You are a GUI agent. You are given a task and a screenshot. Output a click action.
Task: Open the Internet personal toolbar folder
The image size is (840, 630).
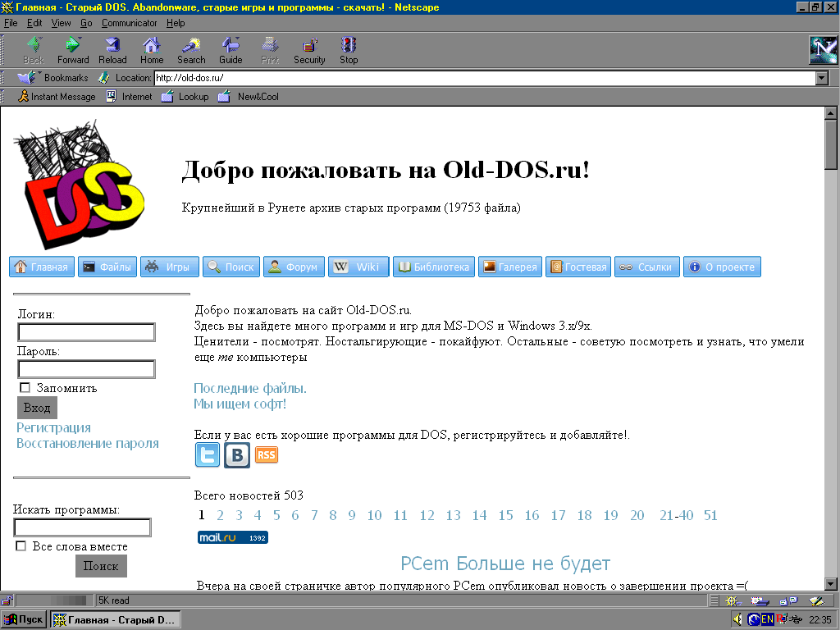pyautogui.click(x=129, y=97)
